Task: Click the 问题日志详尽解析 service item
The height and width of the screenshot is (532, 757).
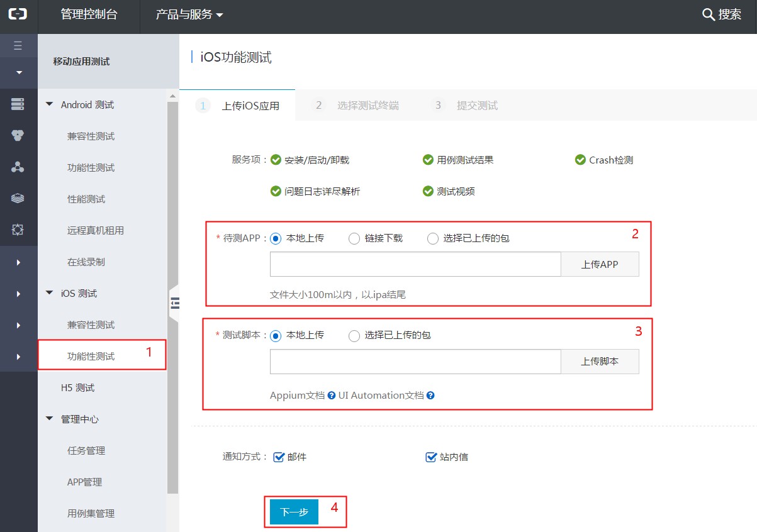Action: 315,192
